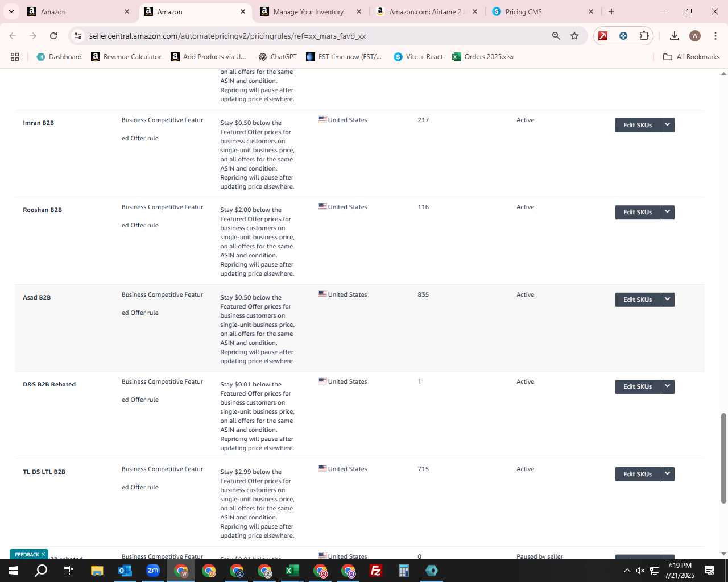Open the Extensions puzzle icon
The image size is (728, 582).
(x=644, y=36)
